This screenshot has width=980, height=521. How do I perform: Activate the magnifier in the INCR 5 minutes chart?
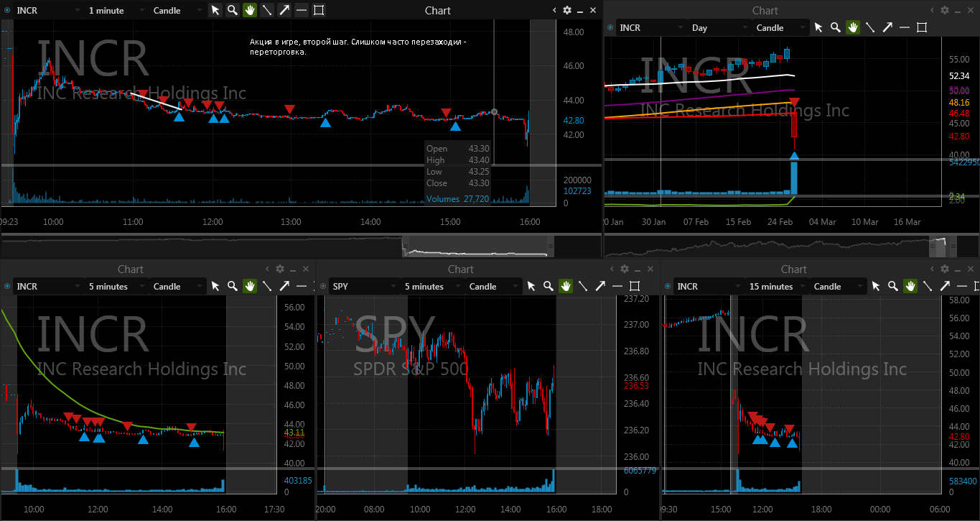(x=233, y=286)
